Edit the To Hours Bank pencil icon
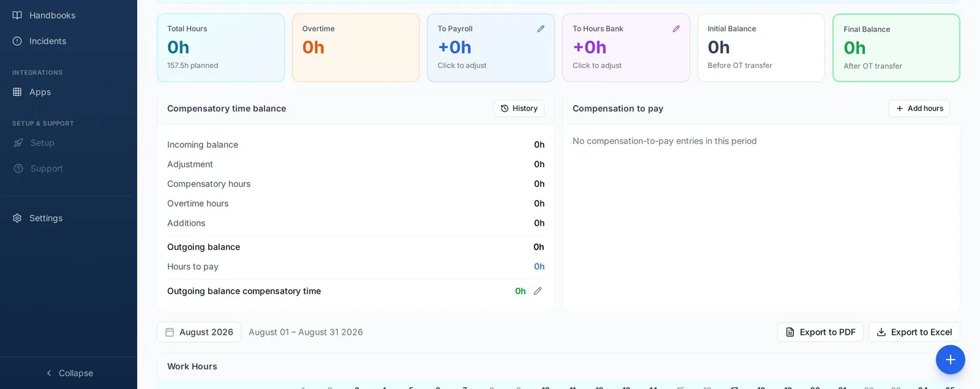 (676, 29)
